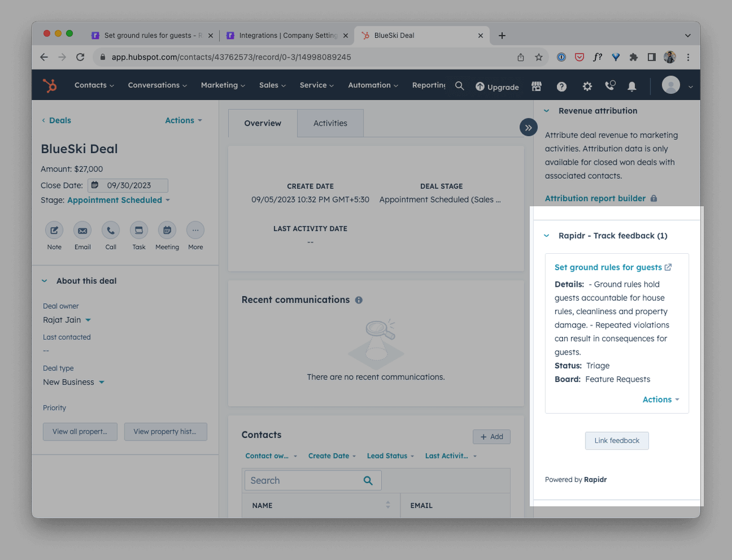Open the Help question mark icon
Screen dimensions: 732x560
[562, 86]
